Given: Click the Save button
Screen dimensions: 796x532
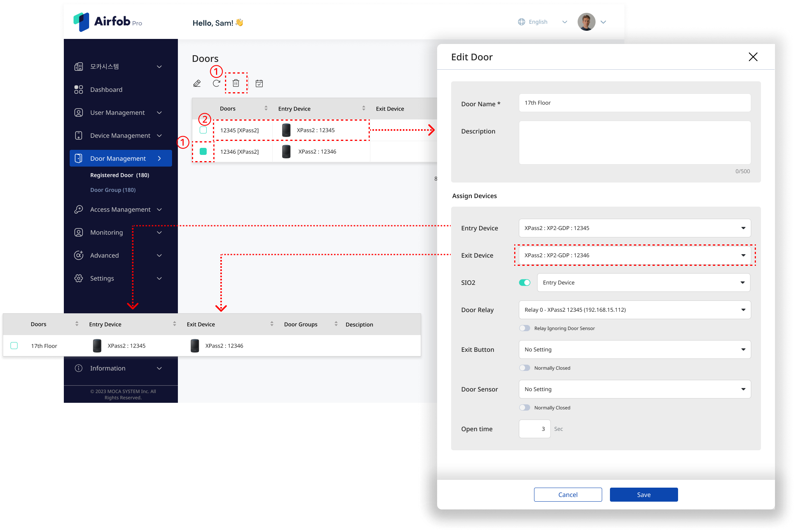Looking at the screenshot, I should (643, 495).
